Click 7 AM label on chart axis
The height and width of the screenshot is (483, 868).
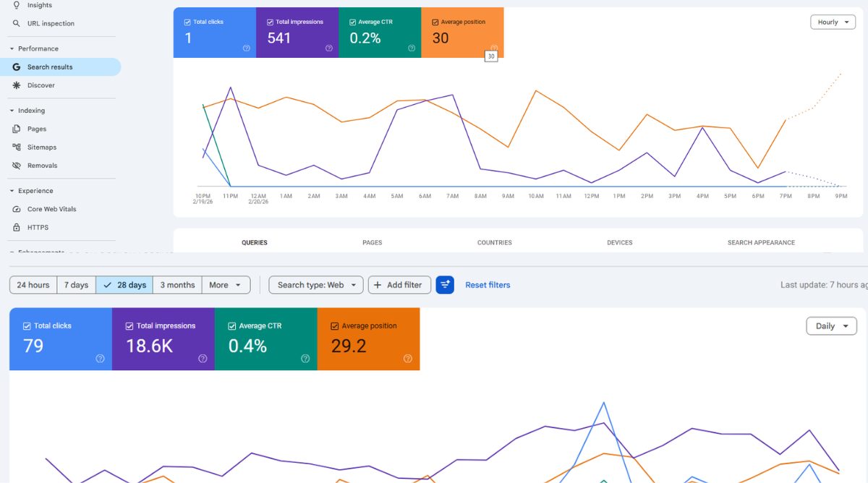tap(453, 196)
